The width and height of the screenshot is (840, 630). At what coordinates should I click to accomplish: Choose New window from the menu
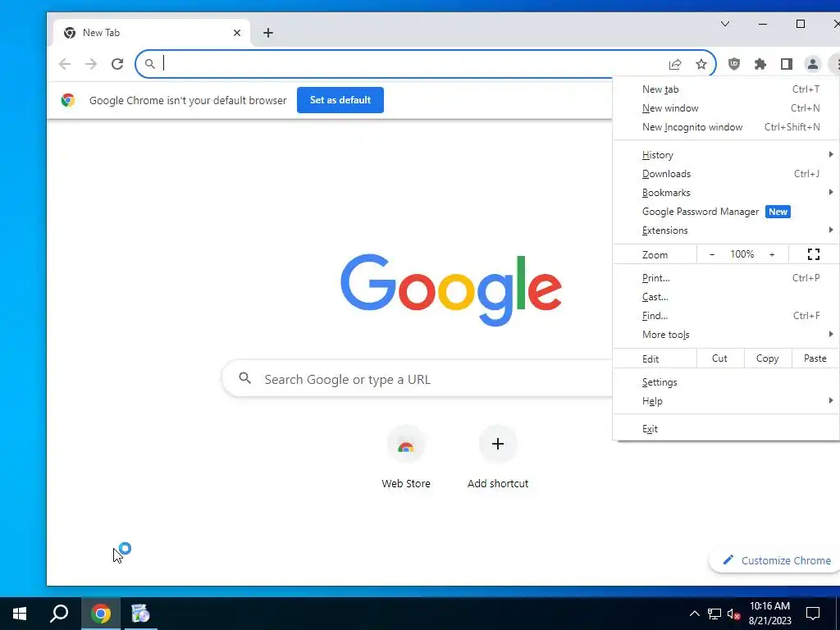pos(726,108)
